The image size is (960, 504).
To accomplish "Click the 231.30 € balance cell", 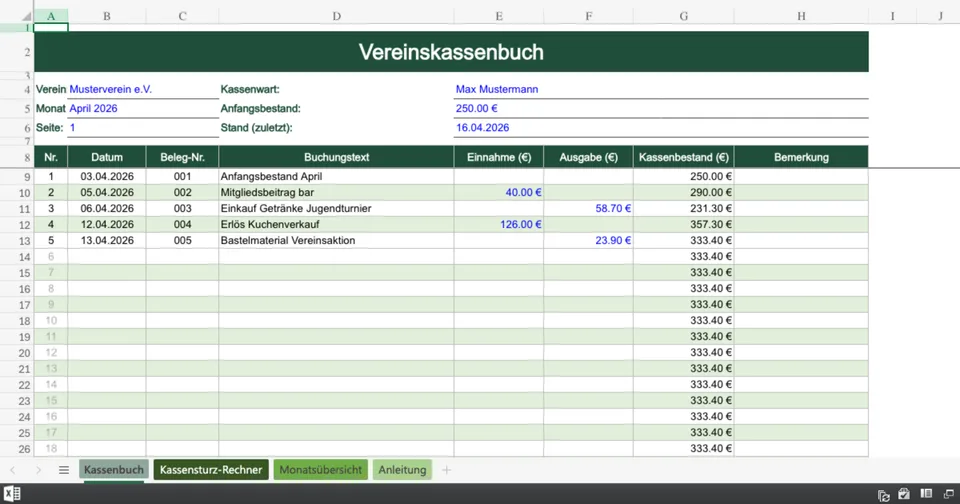I will point(683,208).
